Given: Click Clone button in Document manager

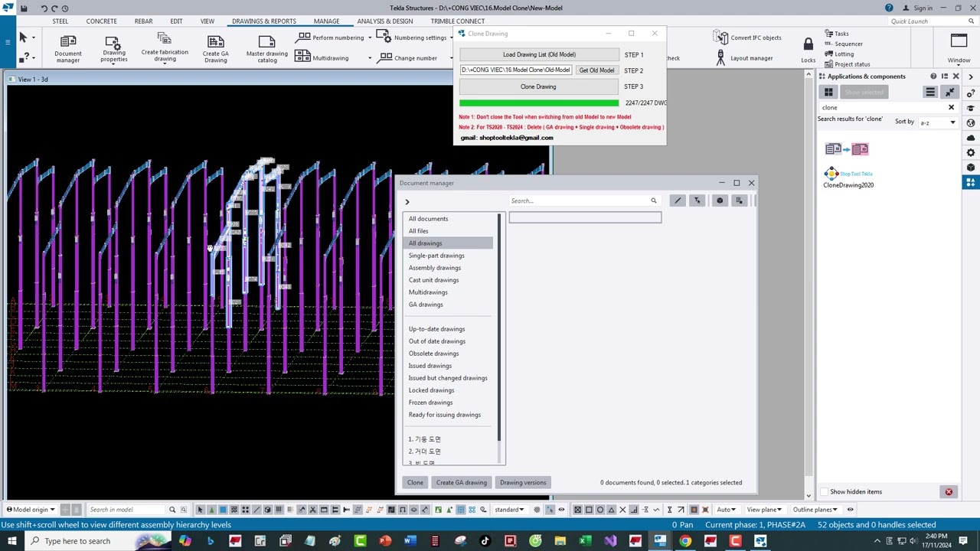Looking at the screenshot, I should click(x=415, y=483).
